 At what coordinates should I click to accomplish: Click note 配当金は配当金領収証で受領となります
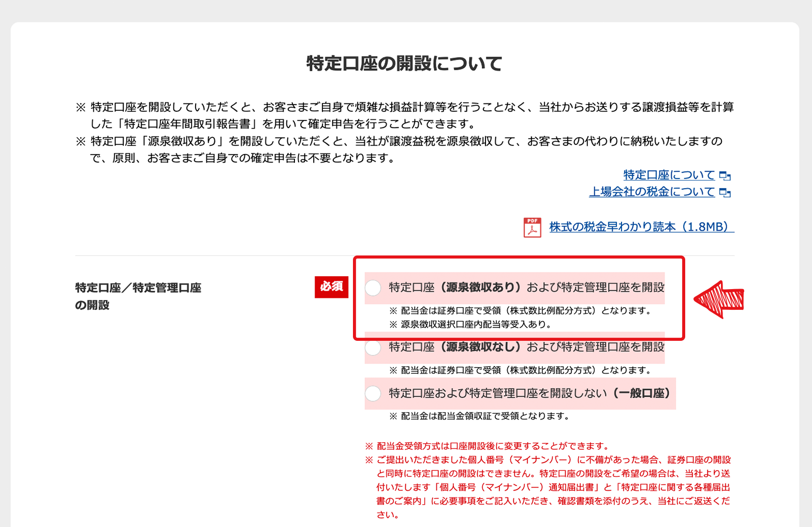point(479,416)
